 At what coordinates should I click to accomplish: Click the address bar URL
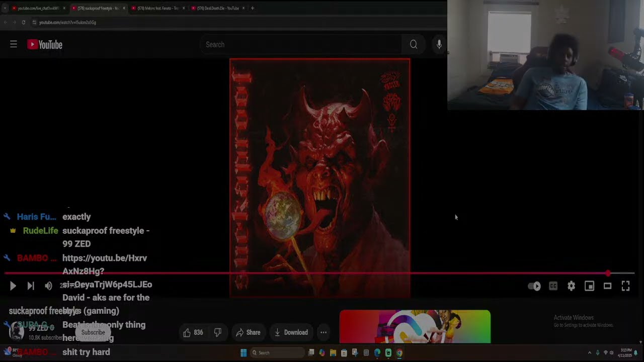[67, 22]
